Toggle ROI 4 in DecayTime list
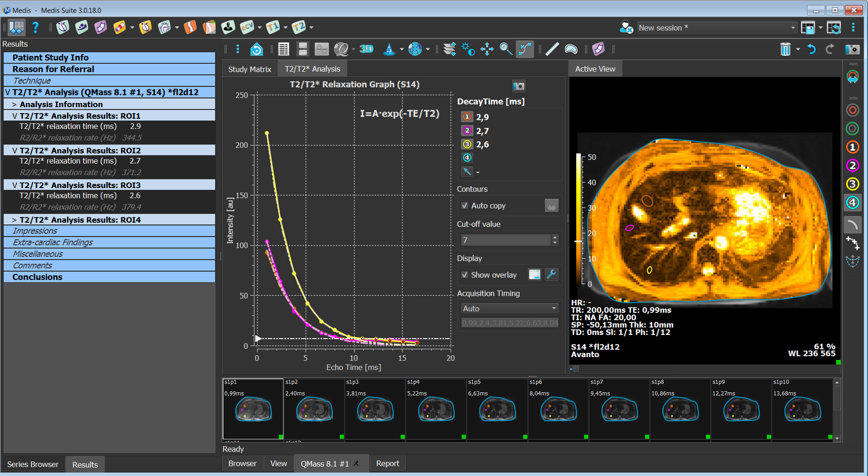Screen dimensions: 868x476 [x=467, y=157]
